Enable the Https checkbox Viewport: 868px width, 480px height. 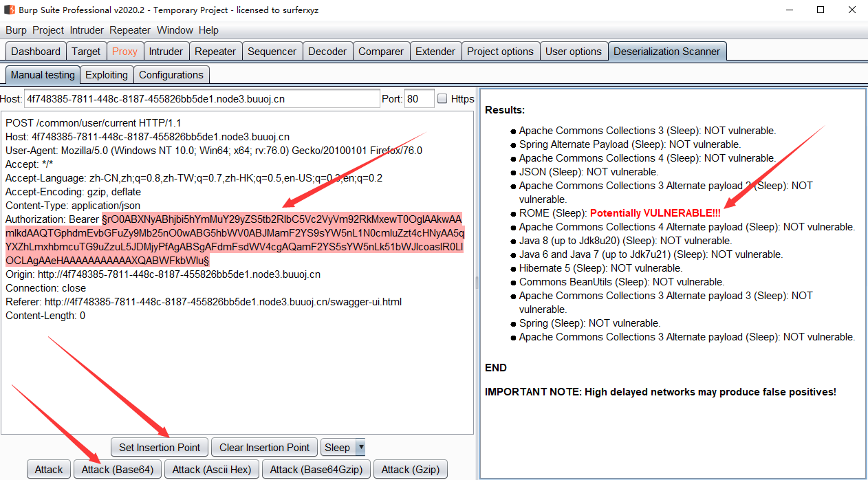point(442,99)
